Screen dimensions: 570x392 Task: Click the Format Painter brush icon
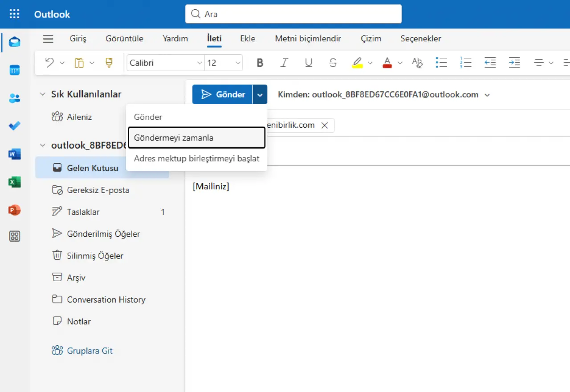[x=109, y=63]
